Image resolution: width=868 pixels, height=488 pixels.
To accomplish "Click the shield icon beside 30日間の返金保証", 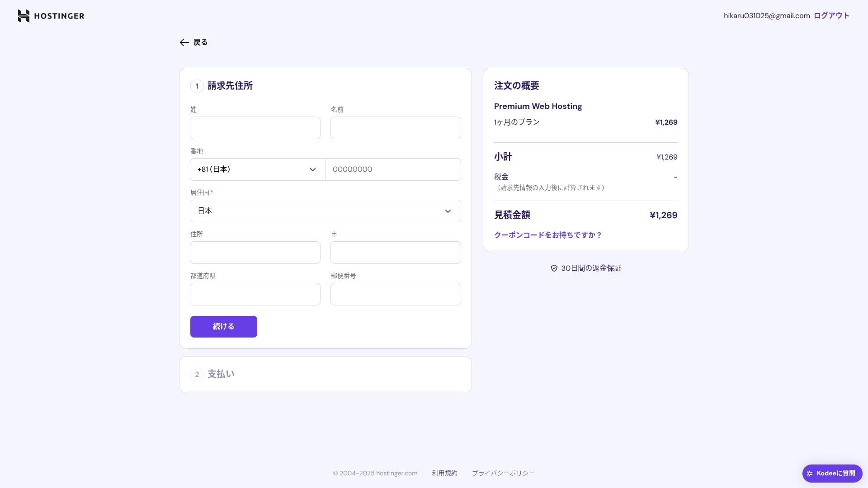I will [x=554, y=268].
